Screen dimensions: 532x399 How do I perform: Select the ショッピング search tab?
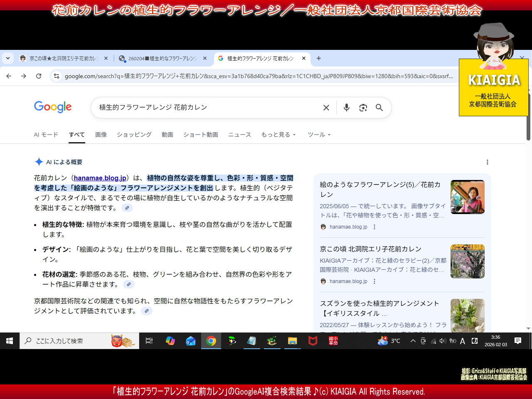[134, 135]
